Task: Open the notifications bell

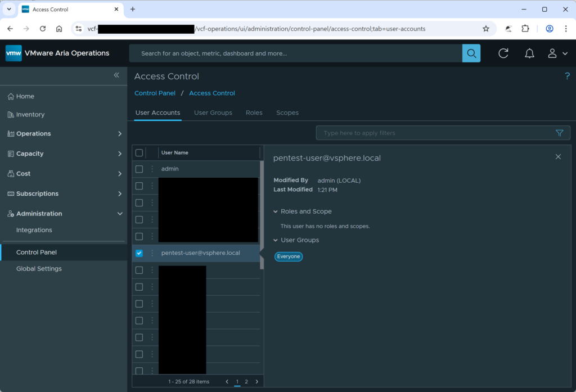Action: tap(529, 53)
